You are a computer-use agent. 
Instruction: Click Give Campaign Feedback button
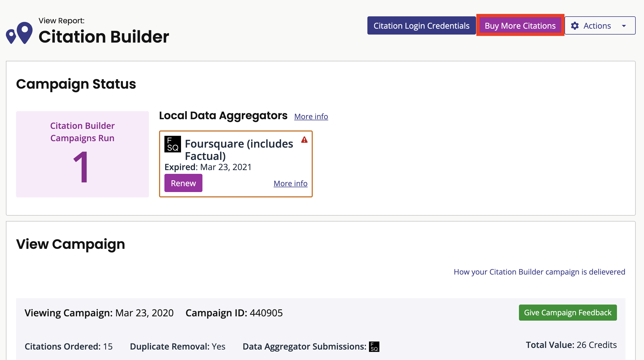pyautogui.click(x=568, y=313)
